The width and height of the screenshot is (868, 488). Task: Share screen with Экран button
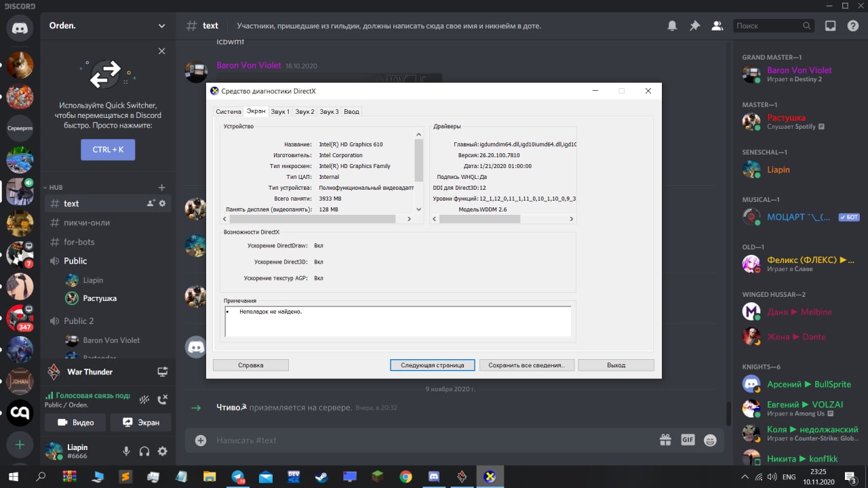[140, 422]
